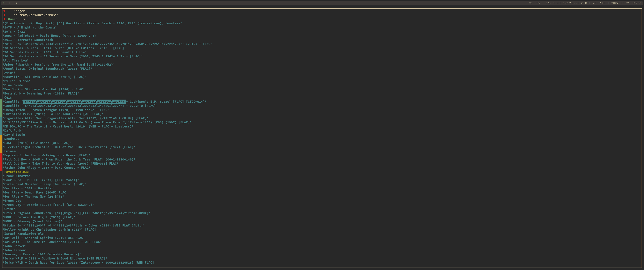Select the 'Avicii' entry
The height and width of the screenshot is (270, 644).
(x=10, y=73)
